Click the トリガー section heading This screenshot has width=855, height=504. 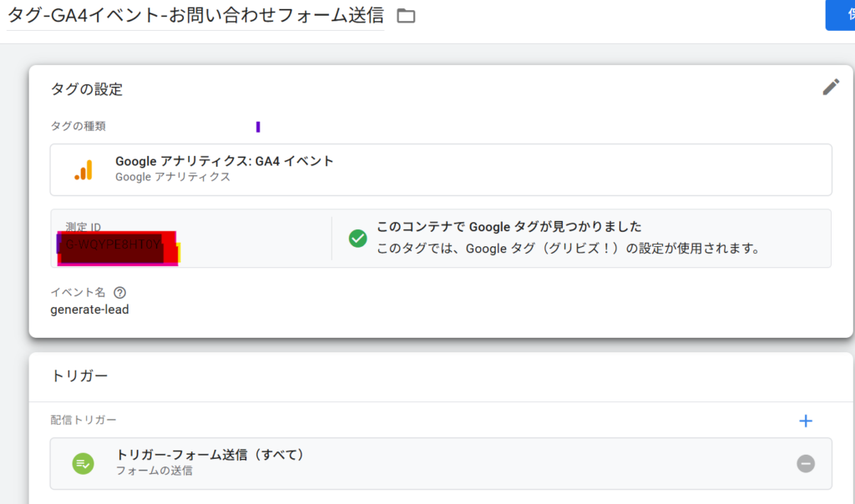pos(79,376)
